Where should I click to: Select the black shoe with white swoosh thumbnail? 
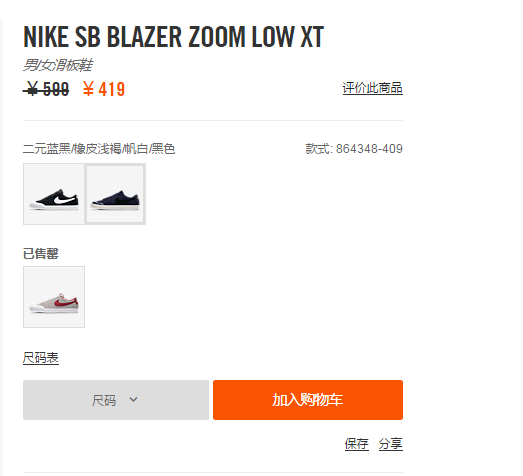tap(54, 194)
